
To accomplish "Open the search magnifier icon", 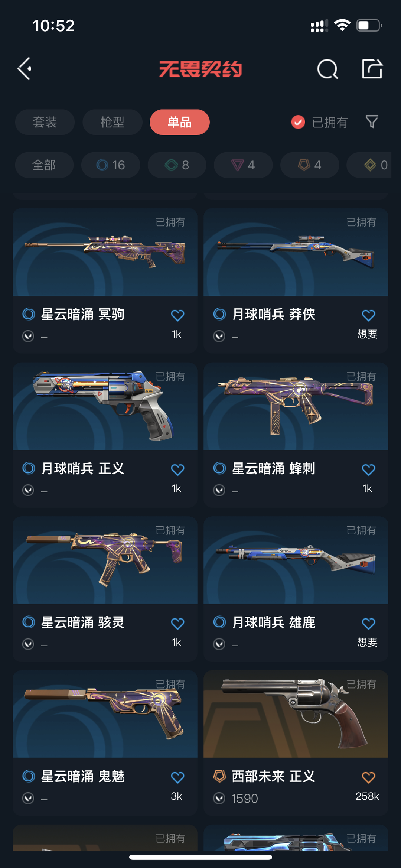I will [327, 69].
